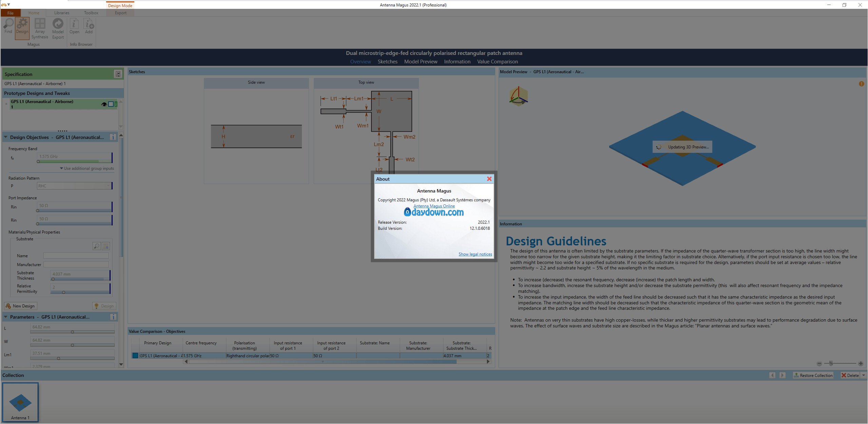Select the Model Preview view tab
Viewport: 868px width, 424px height.
pyautogui.click(x=421, y=62)
